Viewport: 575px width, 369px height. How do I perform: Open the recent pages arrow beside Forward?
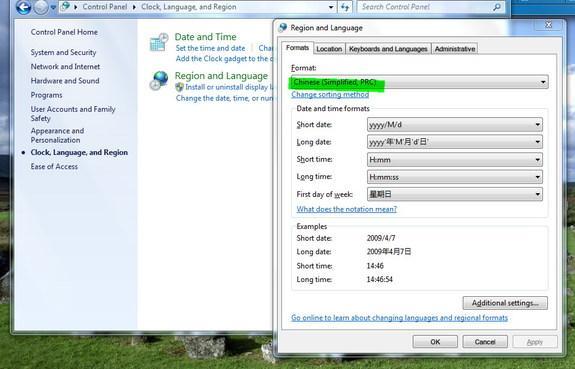53,7
